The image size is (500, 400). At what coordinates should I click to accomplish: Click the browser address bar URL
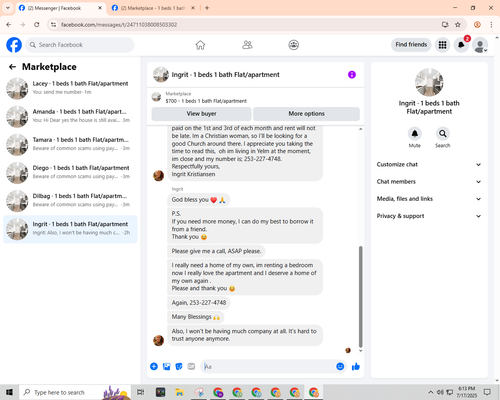(119, 25)
